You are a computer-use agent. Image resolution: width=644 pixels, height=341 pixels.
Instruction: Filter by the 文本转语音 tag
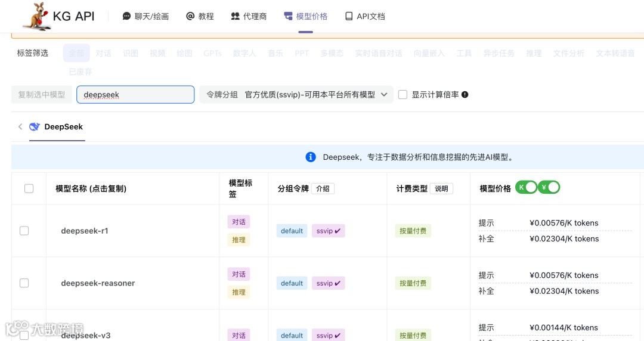615,53
